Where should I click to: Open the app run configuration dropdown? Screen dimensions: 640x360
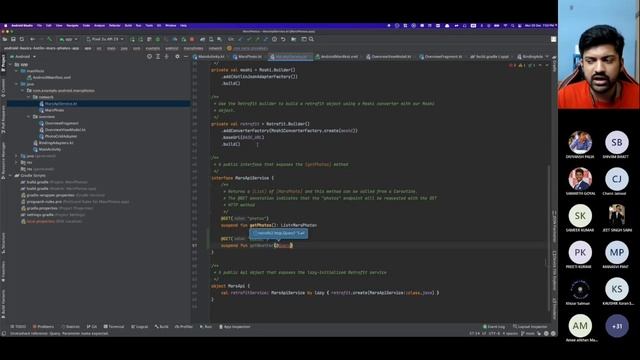(68, 39)
